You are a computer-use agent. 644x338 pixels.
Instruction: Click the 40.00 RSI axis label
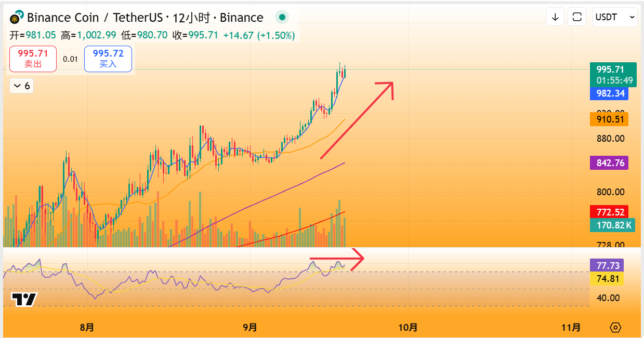(x=608, y=298)
